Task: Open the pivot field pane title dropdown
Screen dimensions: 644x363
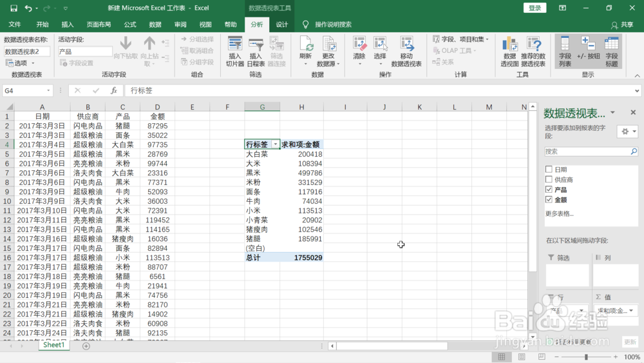Action: click(612, 113)
